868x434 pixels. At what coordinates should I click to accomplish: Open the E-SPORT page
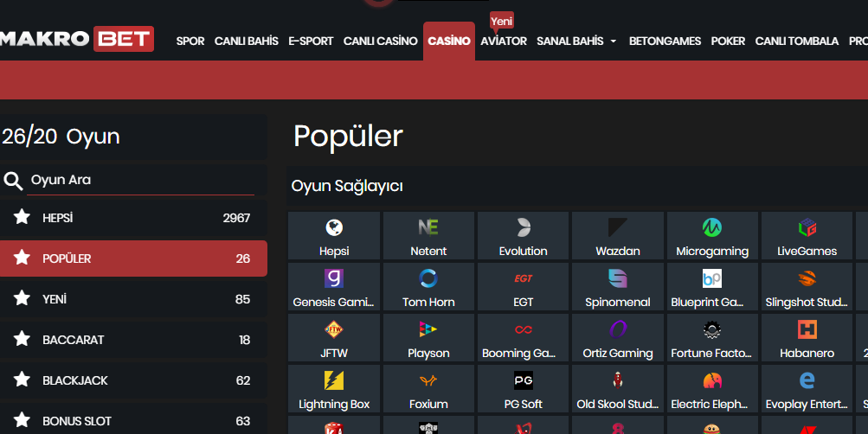[x=311, y=41]
